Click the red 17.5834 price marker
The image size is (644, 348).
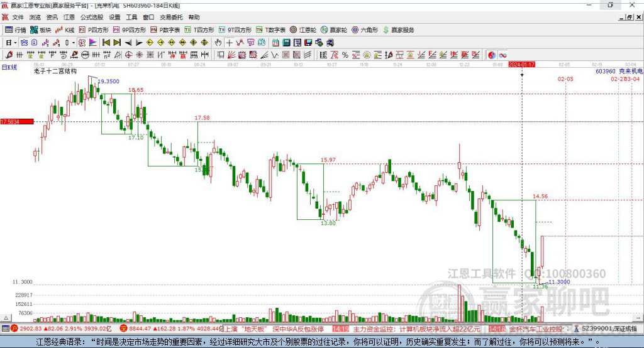(x=17, y=122)
